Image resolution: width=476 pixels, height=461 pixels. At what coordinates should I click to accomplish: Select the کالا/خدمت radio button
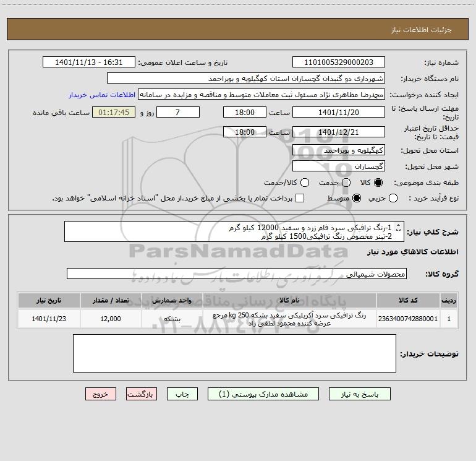click(305, 183)
